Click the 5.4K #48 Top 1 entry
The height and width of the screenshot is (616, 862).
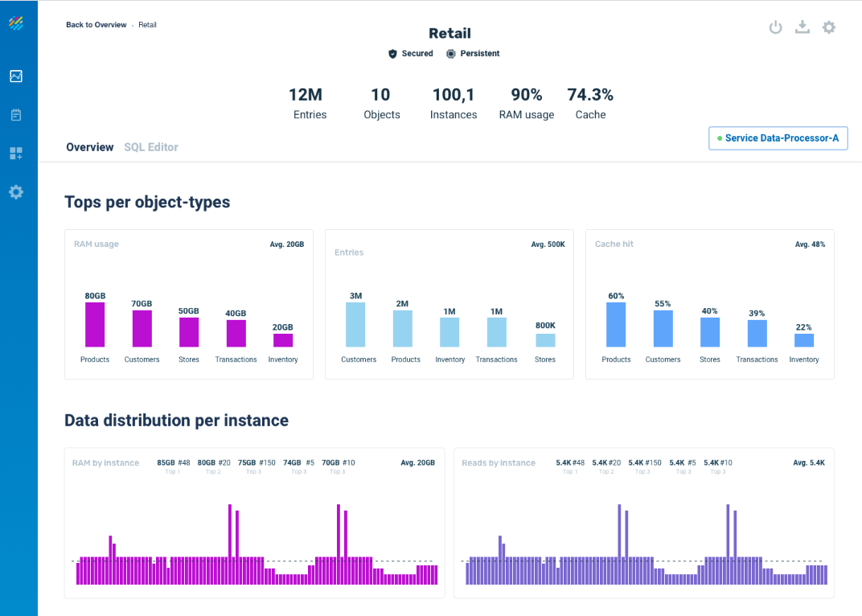tap(570, 466)
